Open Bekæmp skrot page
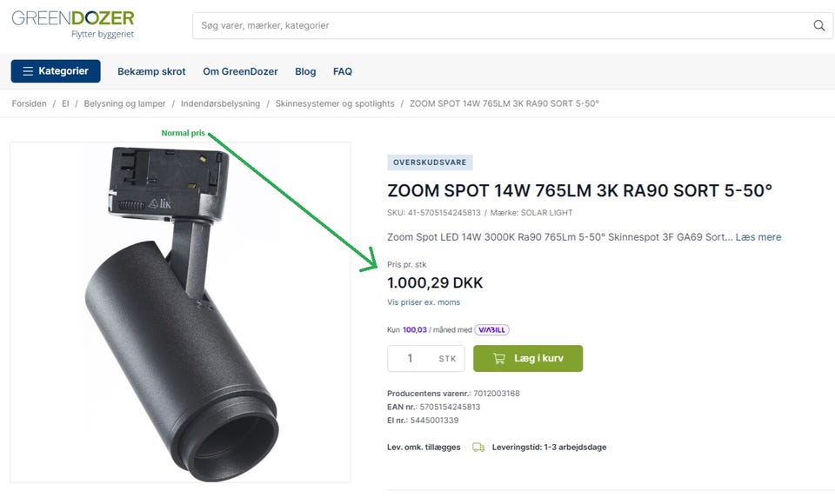Image resolution: width=835 pixels, height=504 pixels. (151, 71)
